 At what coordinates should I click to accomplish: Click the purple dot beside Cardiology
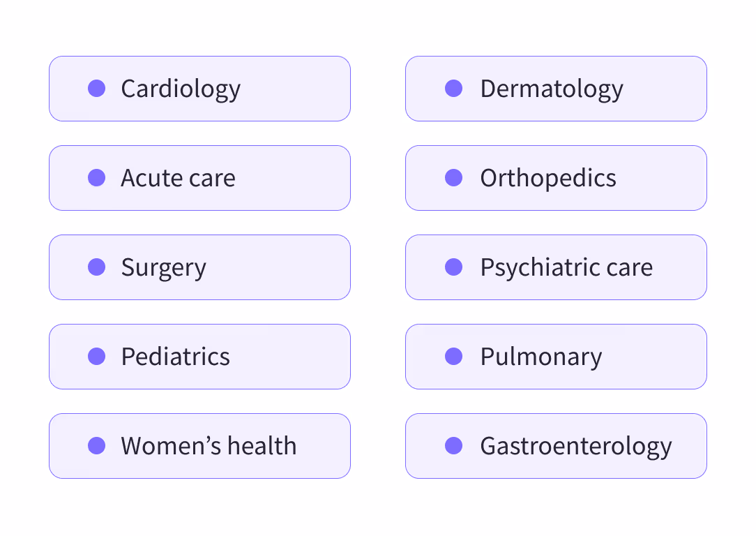(97, 89)
